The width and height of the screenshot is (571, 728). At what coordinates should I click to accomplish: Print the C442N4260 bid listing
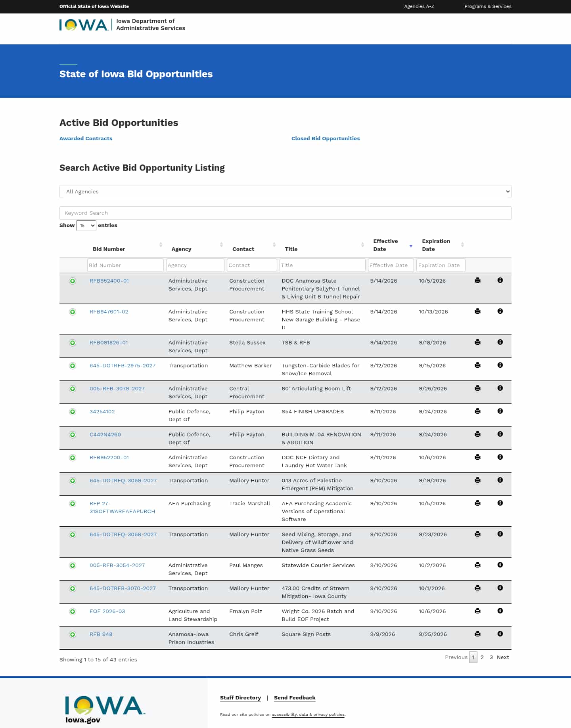tap(477, 434)
